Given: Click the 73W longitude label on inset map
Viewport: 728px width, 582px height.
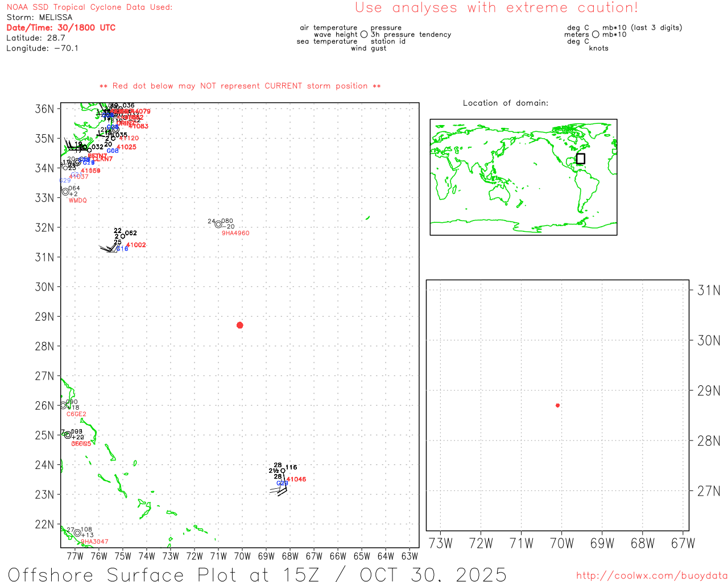Looking at the screenshot, I should [440, 543].
